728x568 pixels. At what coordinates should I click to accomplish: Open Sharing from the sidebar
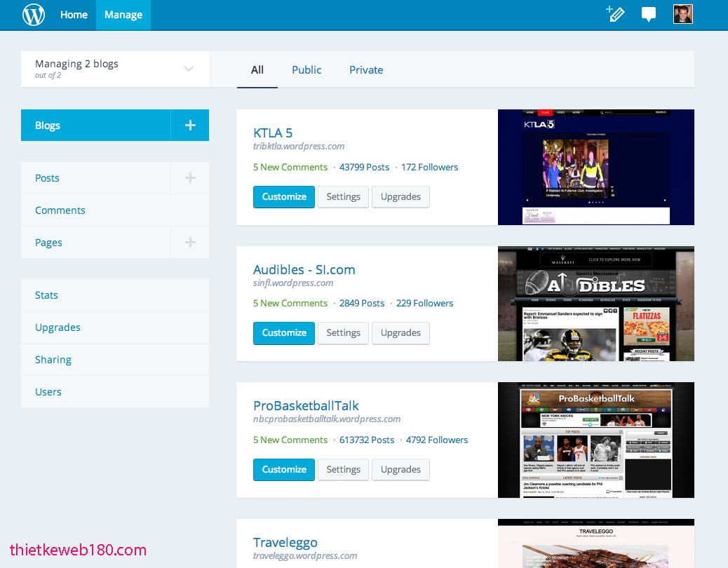(53, 359)
